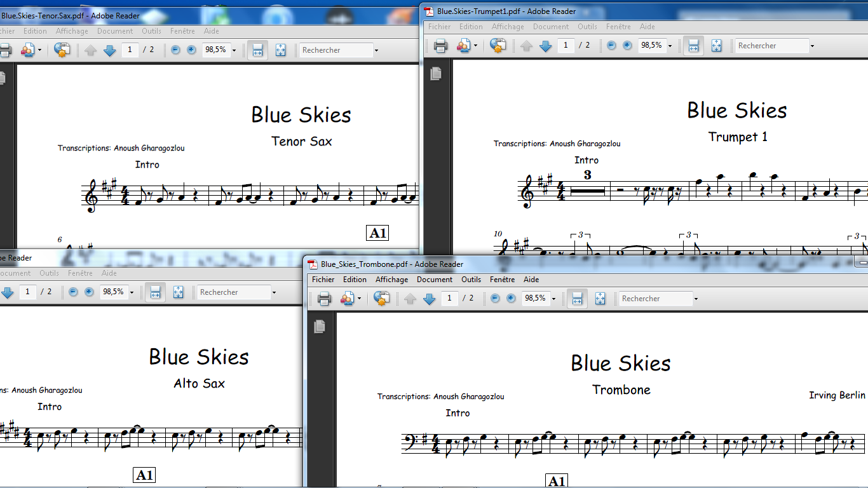The image size is (868, 488).
Task: Click A1 rehearsal mark in Tenor Sax score
Action: pos(377,233)
